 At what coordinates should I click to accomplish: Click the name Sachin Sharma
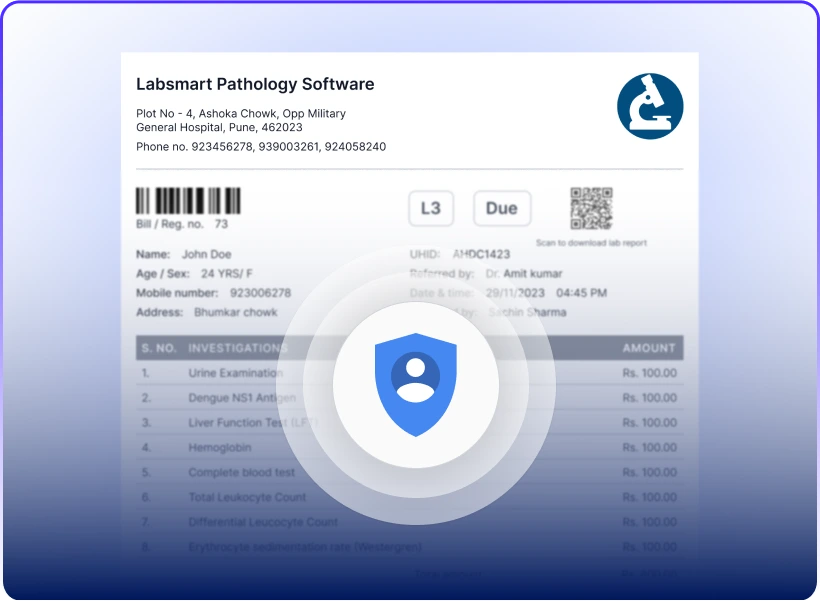(x=527, y=312)
